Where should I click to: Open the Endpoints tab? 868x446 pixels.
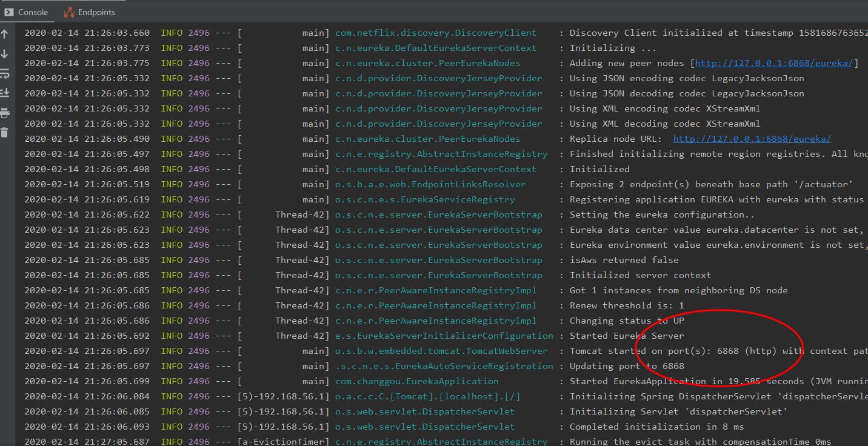(x=90, y=12)
